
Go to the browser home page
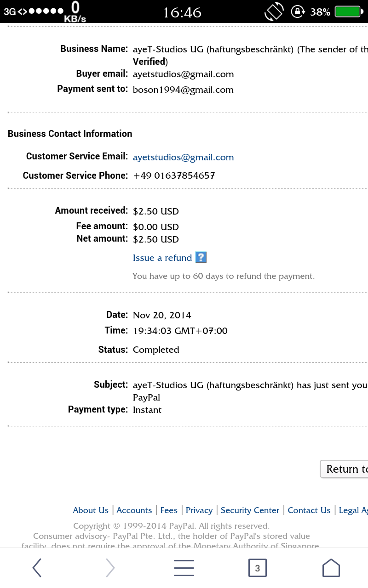pos(331,568)
